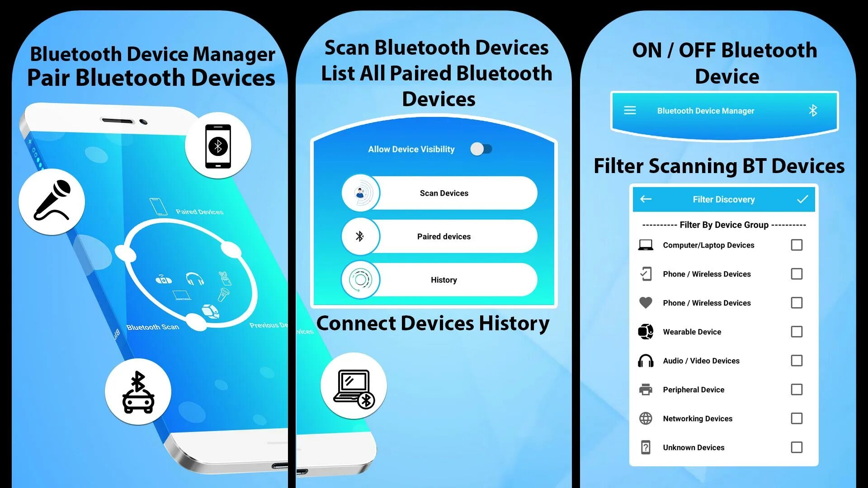This screenshot has width=868, height=488.
Task: Open Bluetooth Device Manager header bar
Action: (724, 110)
